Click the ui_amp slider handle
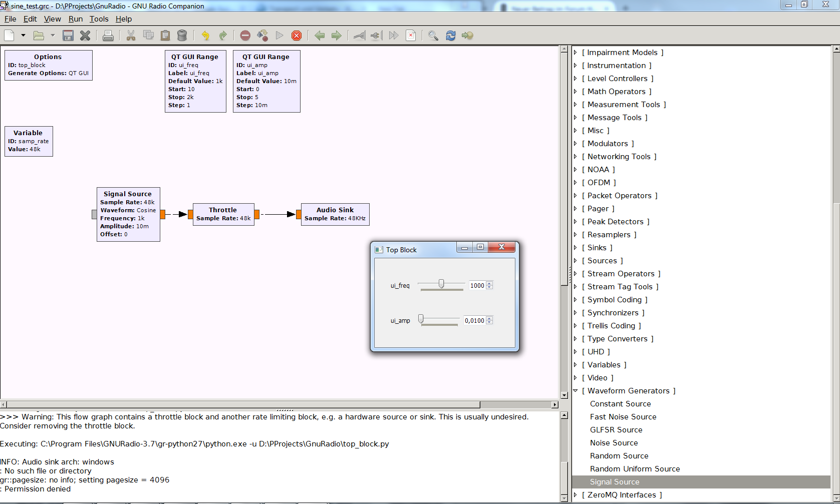The width and height of the screenshot is (840, 504). 421,319
